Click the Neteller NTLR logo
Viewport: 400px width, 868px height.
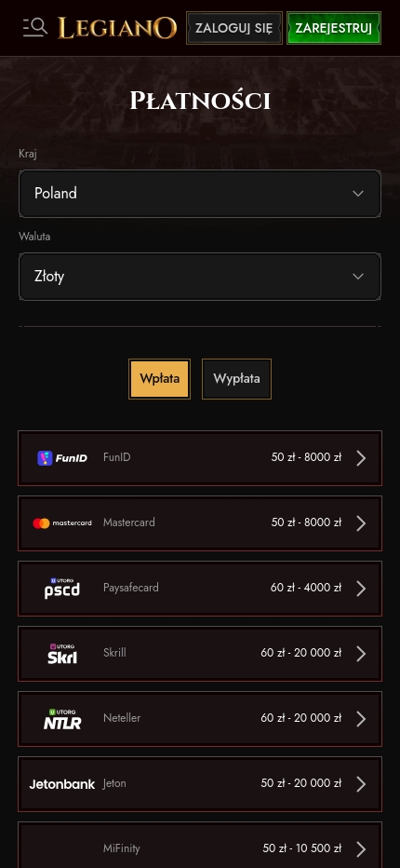pyautogui.click(x=62, y=719)
